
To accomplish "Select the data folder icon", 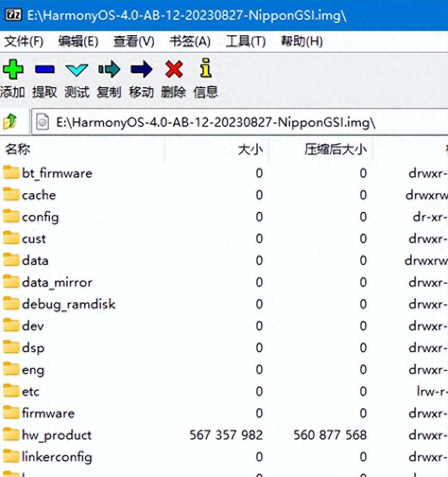I will tap(11, 260).
